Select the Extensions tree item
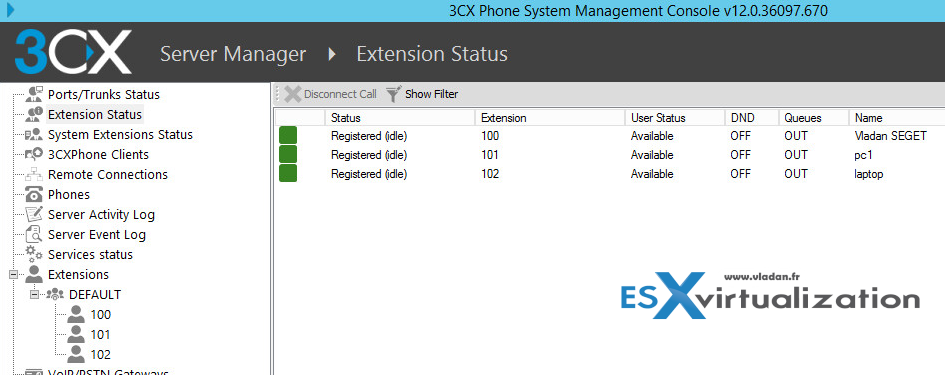This screenshot has height=375, width=945. [x=78, y=274]
